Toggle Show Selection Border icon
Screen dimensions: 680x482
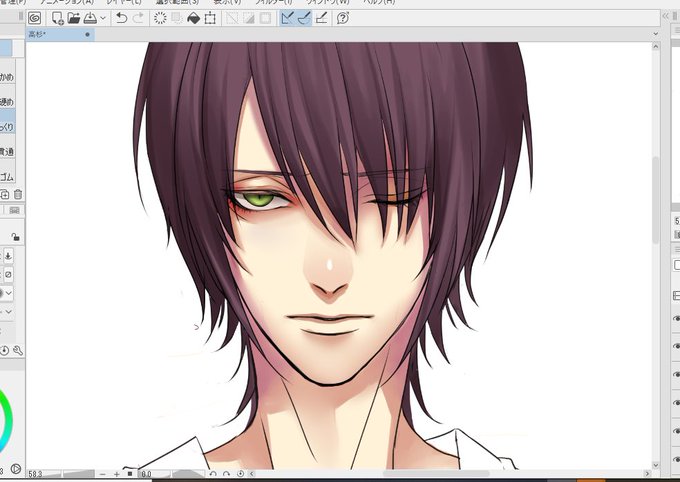pos(265,18)
